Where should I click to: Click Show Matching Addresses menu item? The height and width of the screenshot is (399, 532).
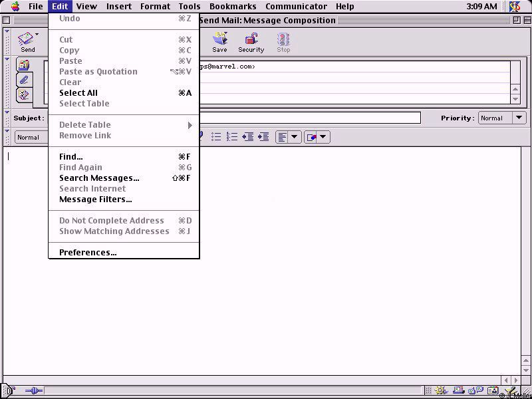pos(124,231)
